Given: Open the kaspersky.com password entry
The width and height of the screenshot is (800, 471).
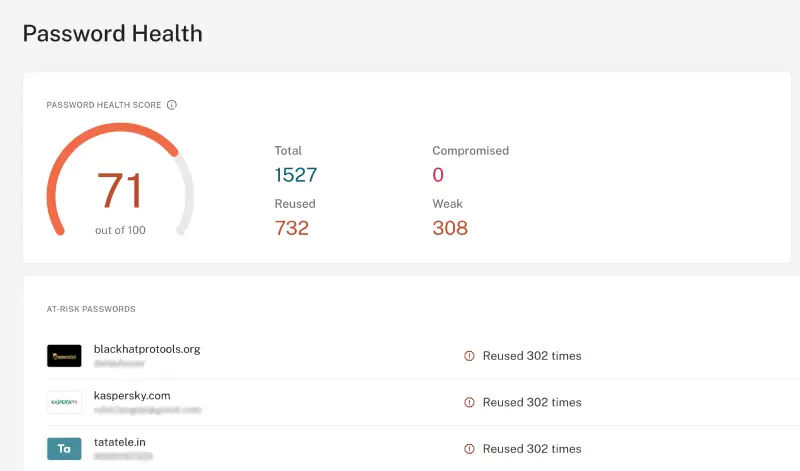Looking at the screenshot, I should click(132, 395).
